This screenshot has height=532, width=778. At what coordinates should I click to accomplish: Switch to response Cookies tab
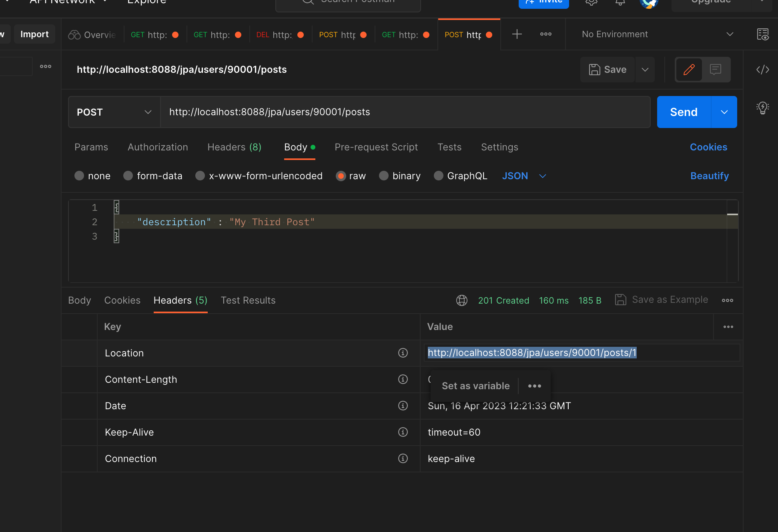pos(122,300)
